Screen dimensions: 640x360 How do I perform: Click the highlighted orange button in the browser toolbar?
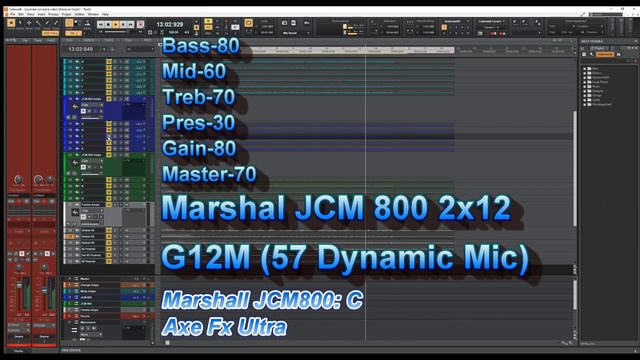pos(605,54)
